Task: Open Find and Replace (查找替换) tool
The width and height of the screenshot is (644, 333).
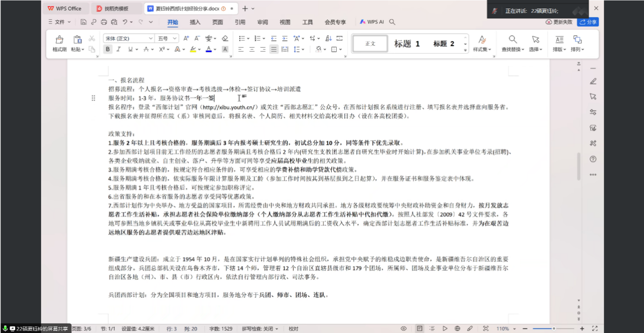Action: click(513, 43)
